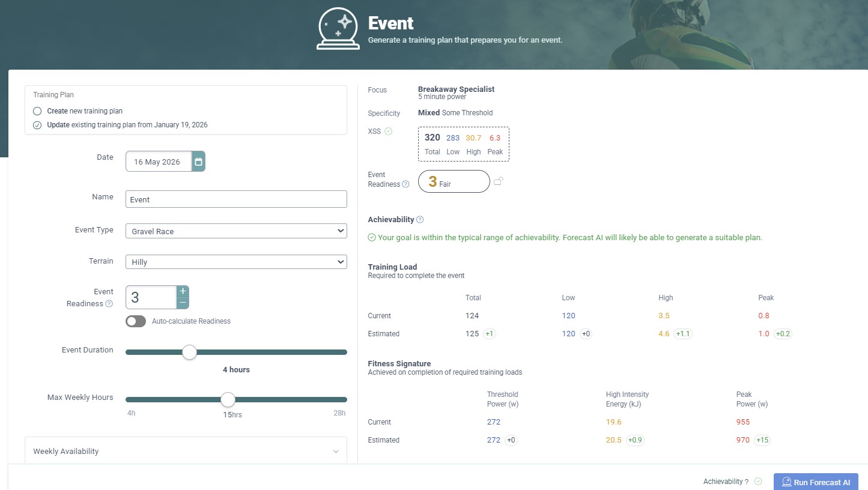Click the bottom bar Achievability check icon
Viewport: 868px width, 490px height.
pos(758,482)
